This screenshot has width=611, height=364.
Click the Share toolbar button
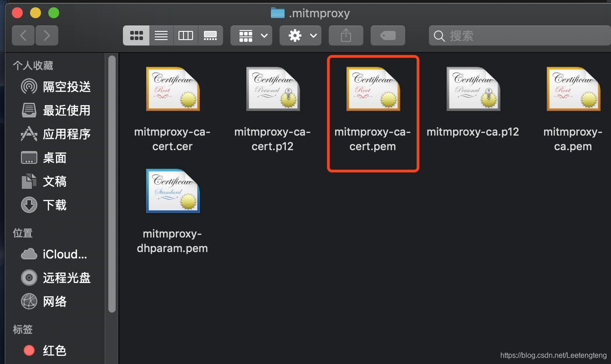click(346, 35)
